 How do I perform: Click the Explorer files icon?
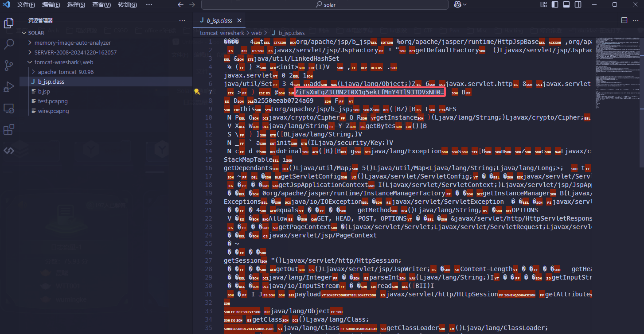pos(9,23)
